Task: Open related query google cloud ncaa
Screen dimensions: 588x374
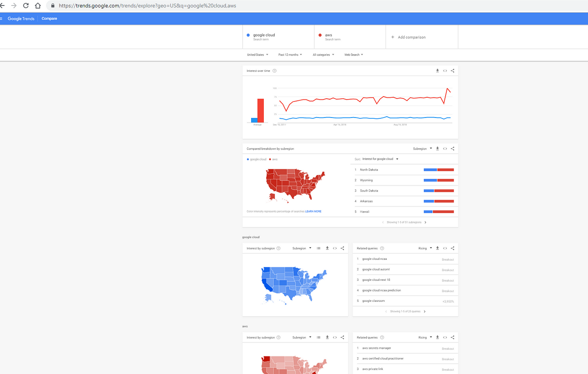Action: tap(375, 259)
